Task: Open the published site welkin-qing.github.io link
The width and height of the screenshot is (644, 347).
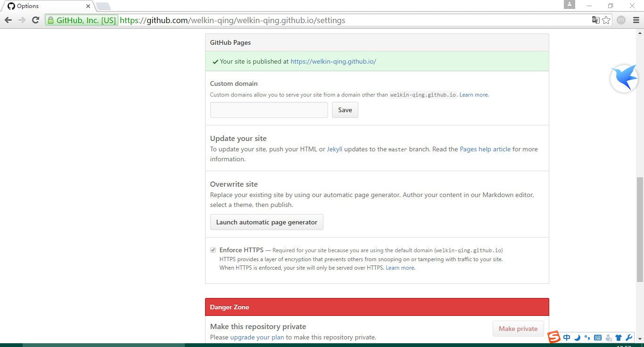Action: (x=333, y=61)
